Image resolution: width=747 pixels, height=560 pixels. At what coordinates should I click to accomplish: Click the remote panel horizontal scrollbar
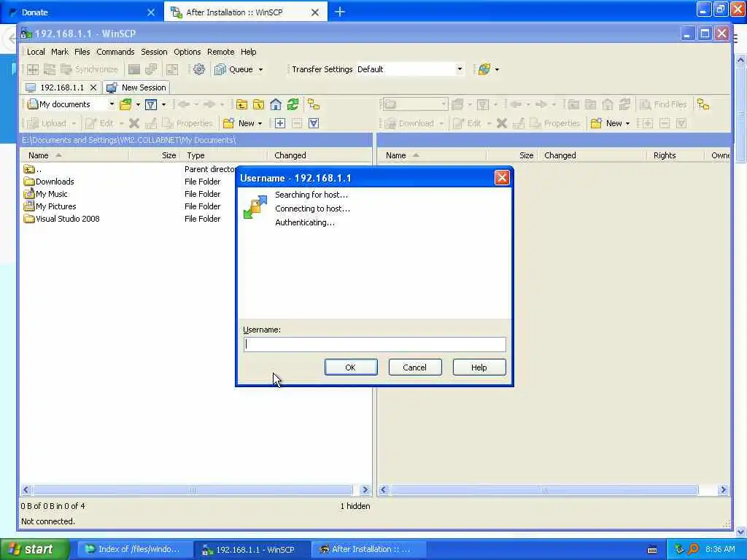544,489
